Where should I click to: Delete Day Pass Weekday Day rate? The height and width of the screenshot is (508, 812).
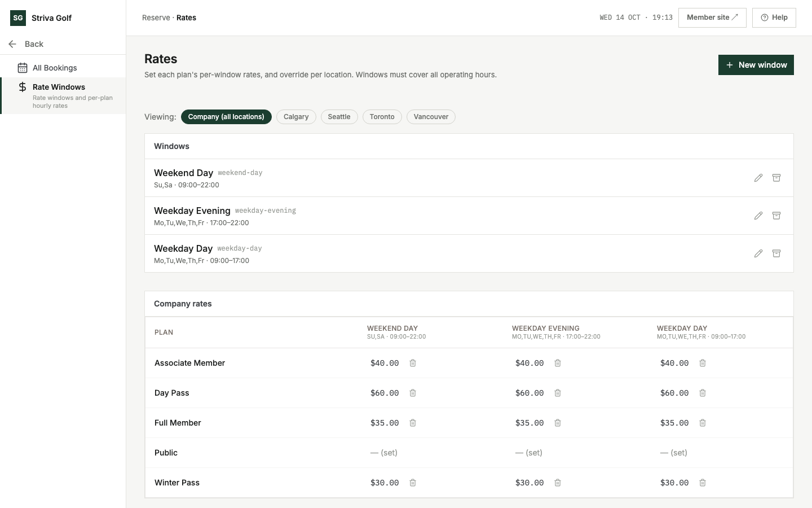(x=703, y=393)
